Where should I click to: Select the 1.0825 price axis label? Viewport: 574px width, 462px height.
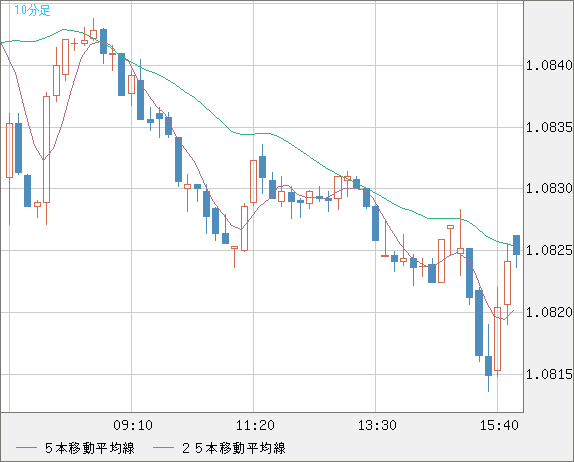[x=549, y=250]
